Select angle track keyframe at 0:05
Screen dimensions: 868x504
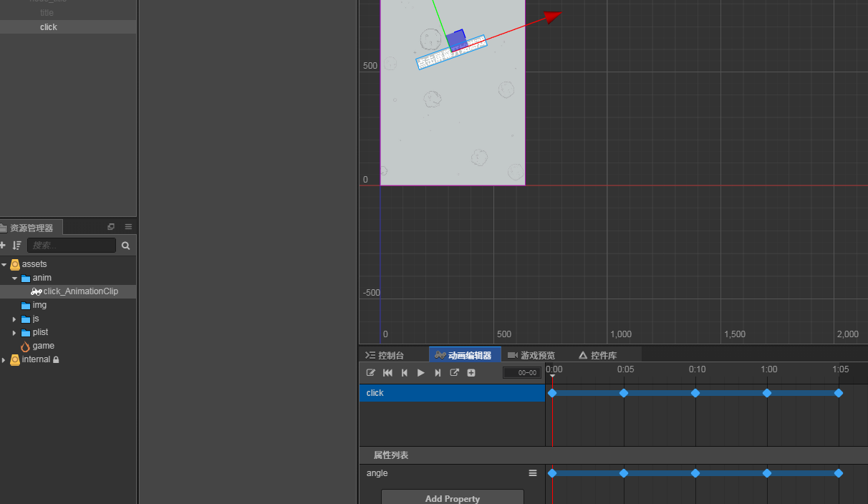pos(624,473)
